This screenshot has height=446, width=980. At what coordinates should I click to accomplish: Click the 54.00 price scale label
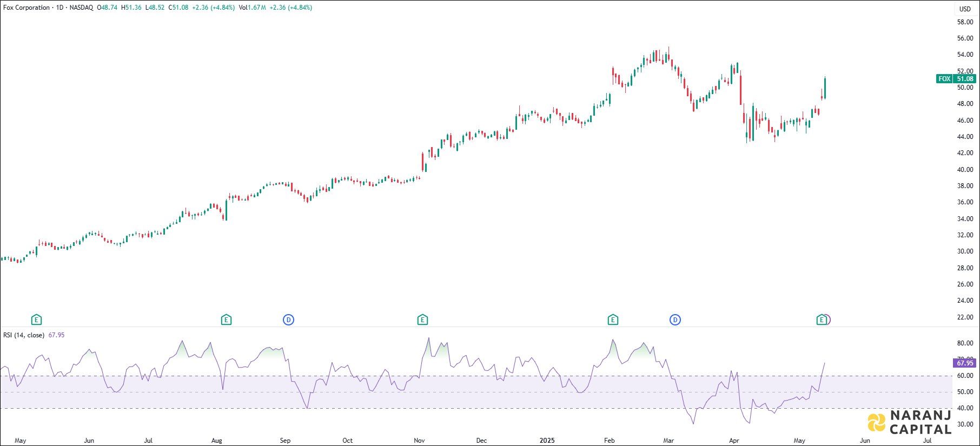pyautogui.click(x=965, y=55)
